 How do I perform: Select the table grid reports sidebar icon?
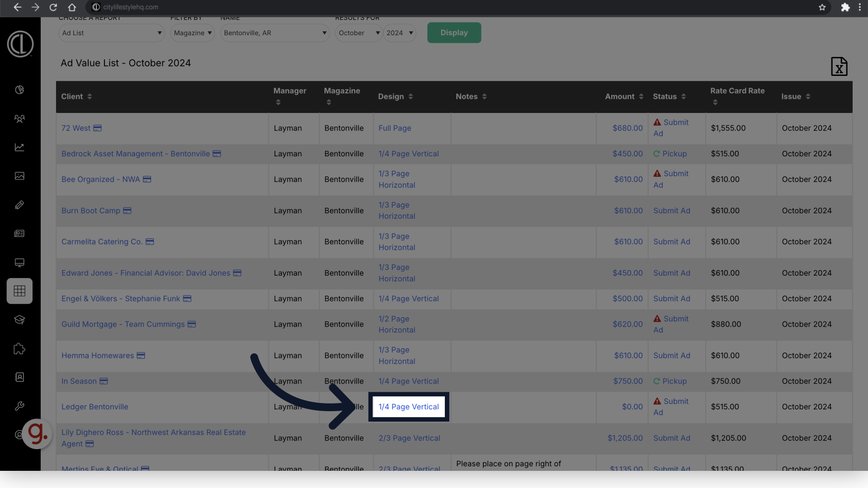(x=19, y=291)
